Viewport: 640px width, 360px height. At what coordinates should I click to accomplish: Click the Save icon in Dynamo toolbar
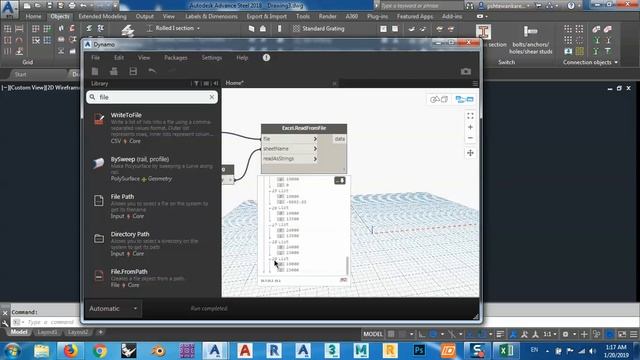click(133, 71)
